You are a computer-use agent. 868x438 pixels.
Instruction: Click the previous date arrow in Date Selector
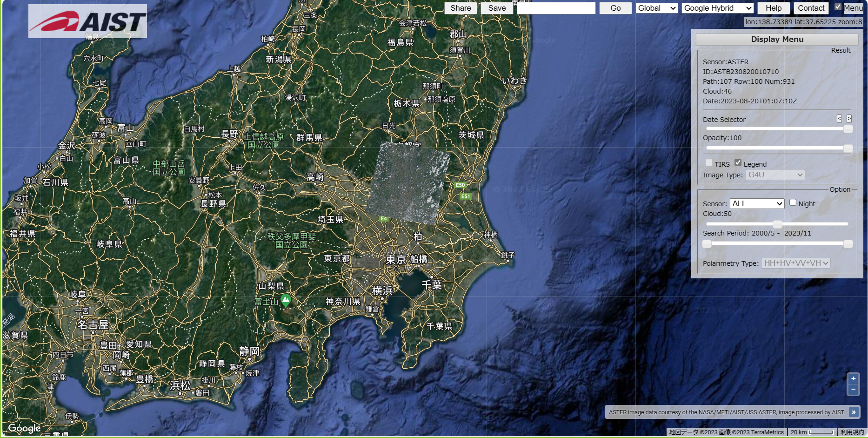point(839,119)
